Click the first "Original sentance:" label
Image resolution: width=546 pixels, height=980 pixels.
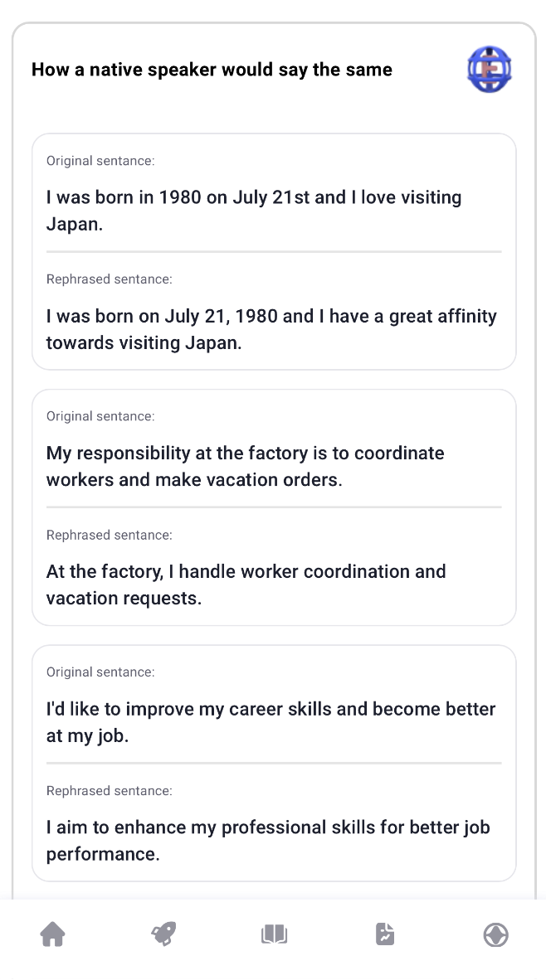click(x=100, y=161)
